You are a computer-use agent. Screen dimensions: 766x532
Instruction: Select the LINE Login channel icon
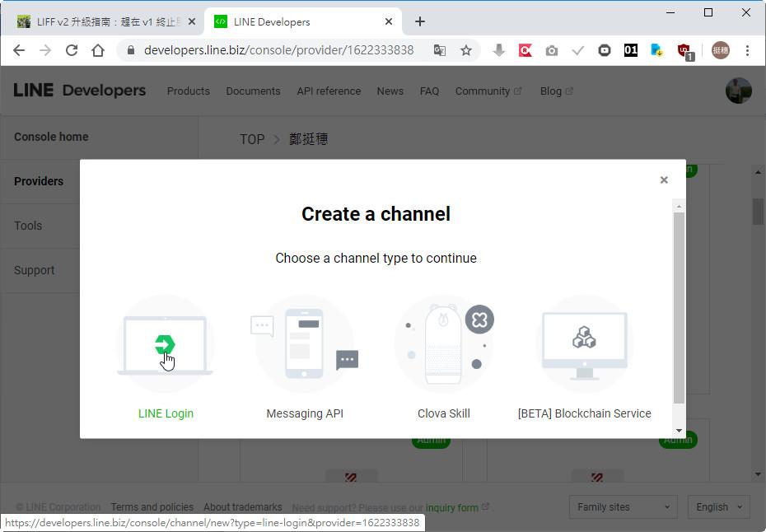165,344
